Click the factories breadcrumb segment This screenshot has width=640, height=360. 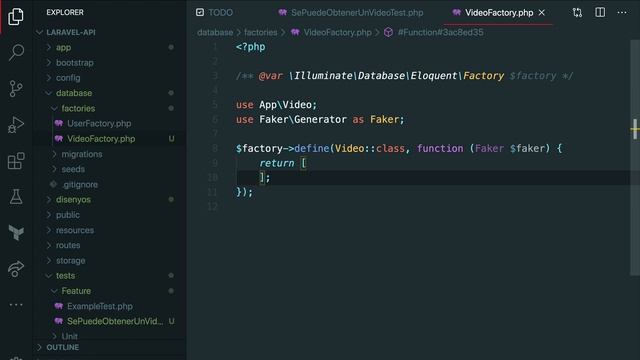click(x=260, y=32)
